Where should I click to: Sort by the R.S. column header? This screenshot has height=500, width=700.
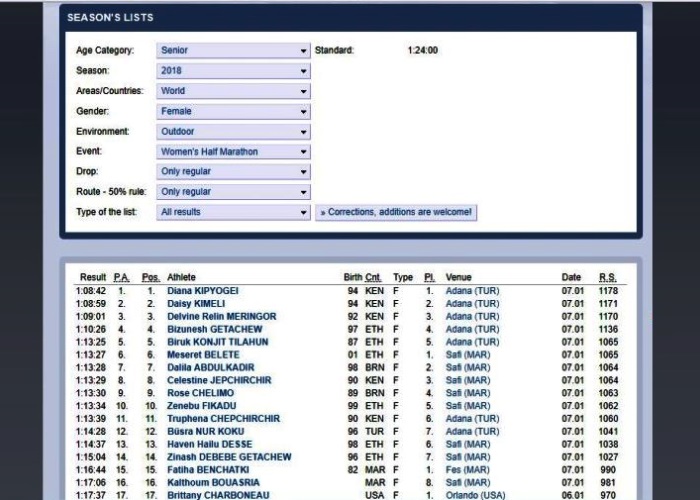click(x=608, y=277)
